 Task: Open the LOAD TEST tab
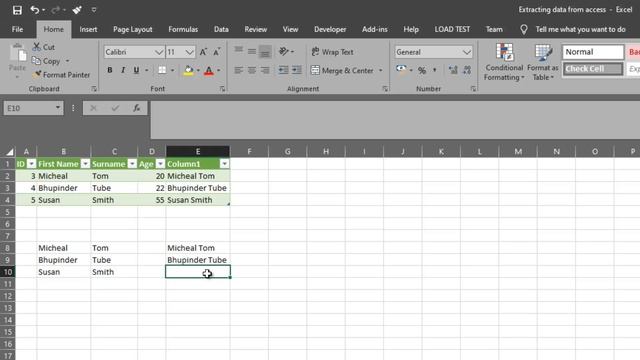tap(452, 29)
